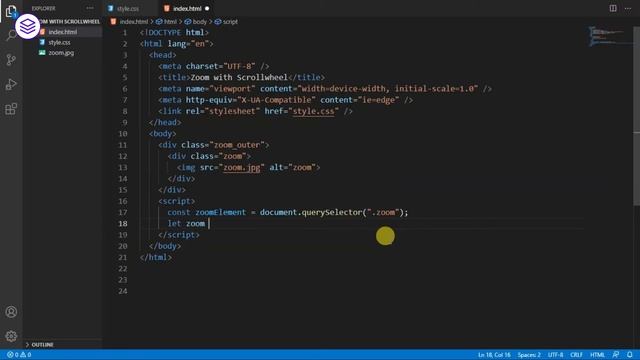Change indentation via Spaces: 2

click(529, 355)
